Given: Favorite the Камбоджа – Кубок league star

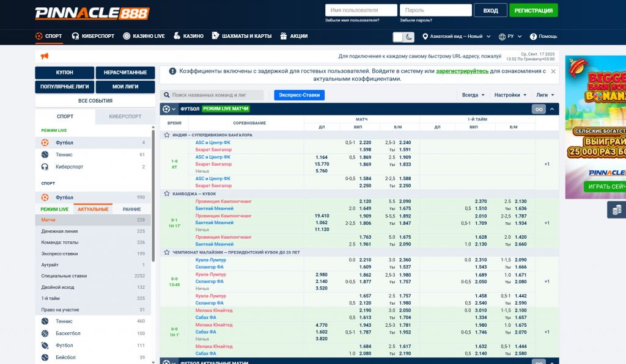Looking at the screenshot, I should pyautogui.click(x=167, y=194).
